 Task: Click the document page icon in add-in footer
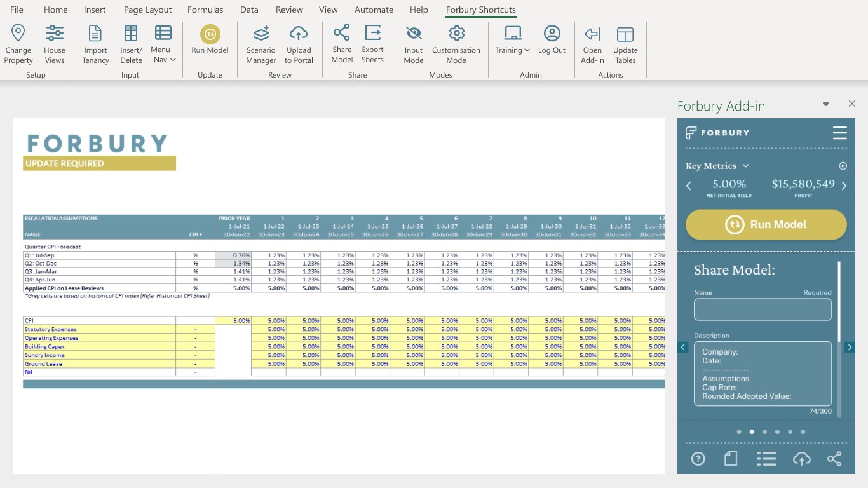click(731, 459)
